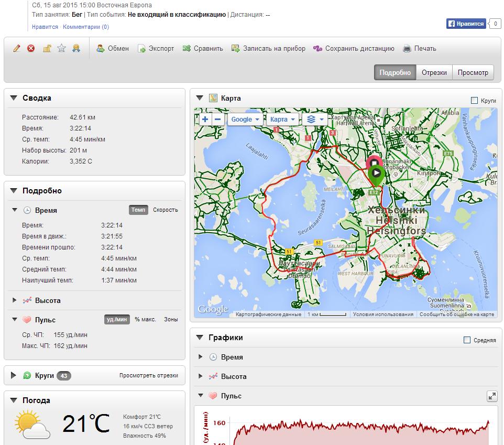Expand the Время chart in Графики
This screenshot has width=504, height=445.
pos(200,357)
